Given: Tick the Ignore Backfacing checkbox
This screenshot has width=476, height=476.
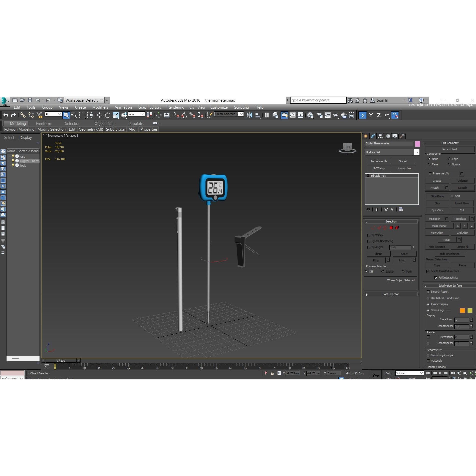Looking at the screenshot, I should (369, 241).
